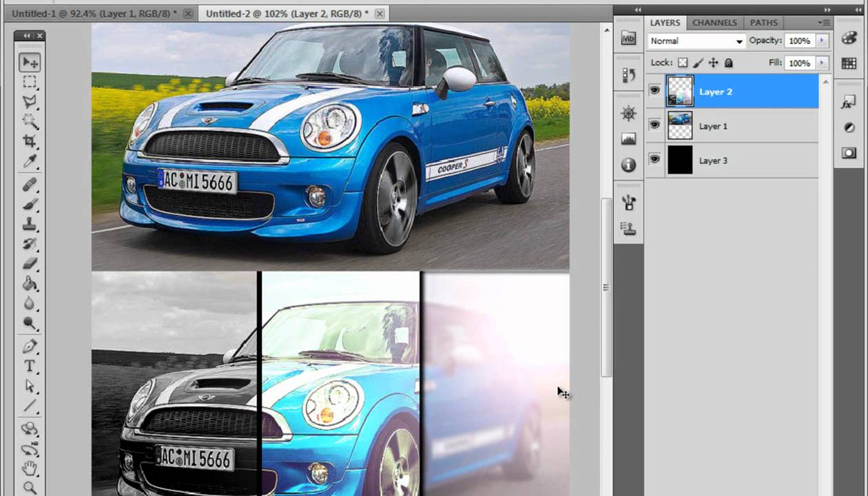Select the Brush tool

[x=30, y=205]
